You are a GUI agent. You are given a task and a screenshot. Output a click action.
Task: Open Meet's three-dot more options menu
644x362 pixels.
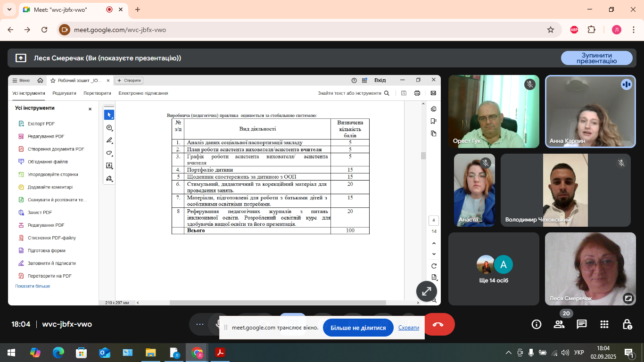tap(200, 324)
